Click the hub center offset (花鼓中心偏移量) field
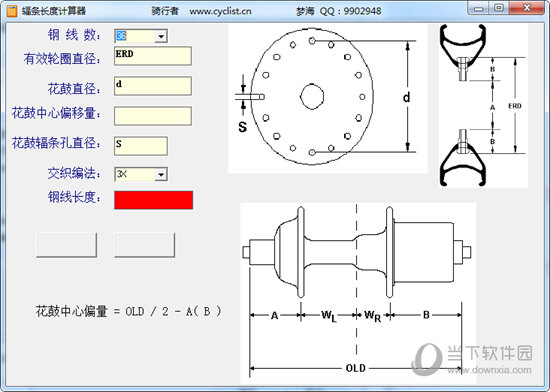This screenshot has width=550, height=392. [153, 116]
